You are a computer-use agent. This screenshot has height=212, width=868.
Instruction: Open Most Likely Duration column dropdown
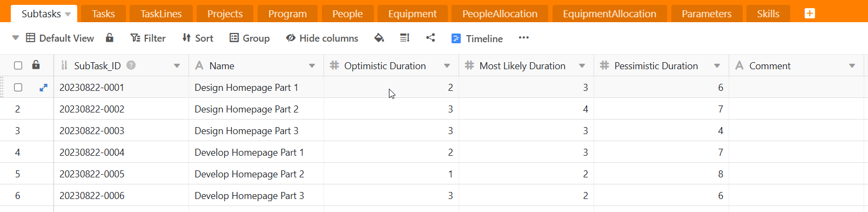tap(582, 66)
